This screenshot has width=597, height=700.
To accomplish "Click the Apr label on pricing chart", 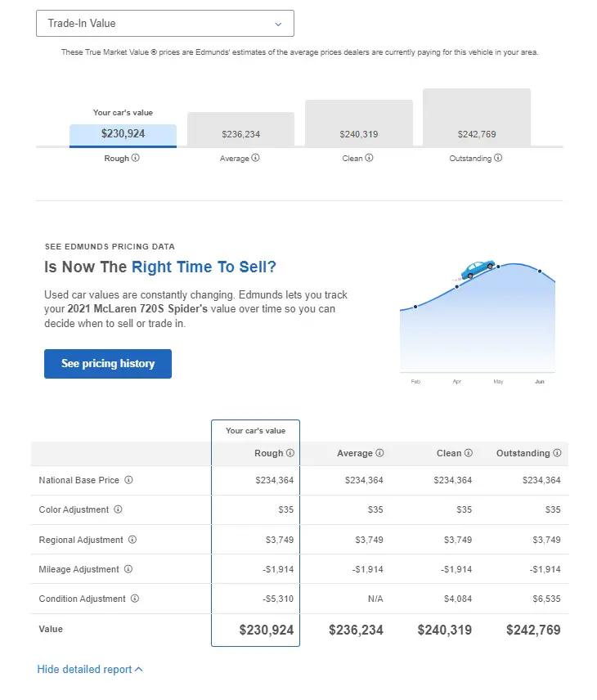I will [x=457, y=382].
